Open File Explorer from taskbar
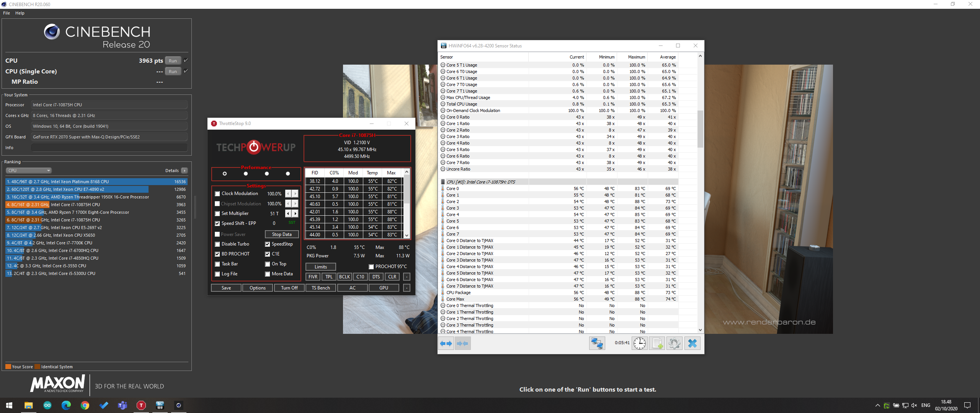Image resolution: width=980 pixels, height=413 pixels. click(x=29, y=405)
